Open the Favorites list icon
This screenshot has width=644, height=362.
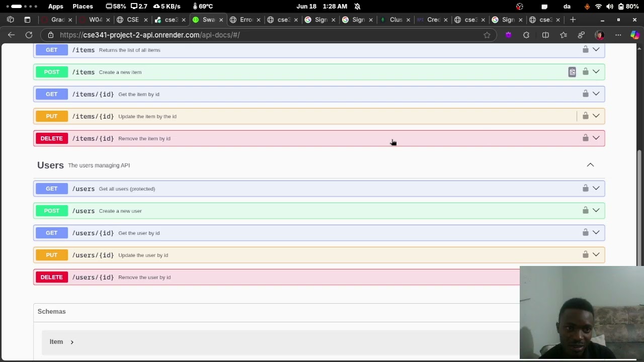point(563,35)
